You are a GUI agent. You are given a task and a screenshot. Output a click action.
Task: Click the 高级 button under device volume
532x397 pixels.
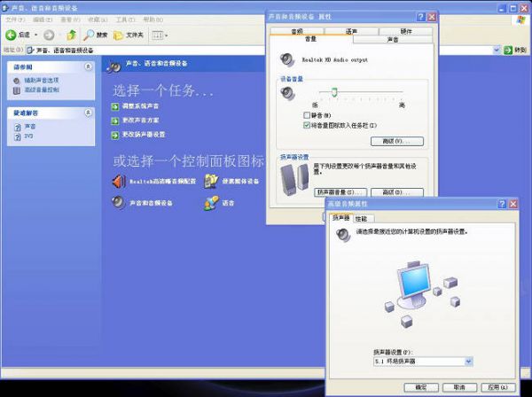397,141
